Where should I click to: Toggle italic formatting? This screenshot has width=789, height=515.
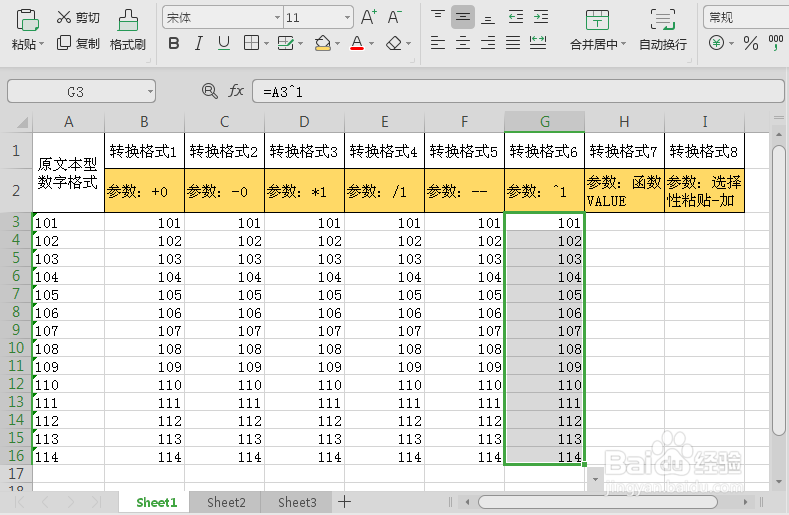point(199,43)
